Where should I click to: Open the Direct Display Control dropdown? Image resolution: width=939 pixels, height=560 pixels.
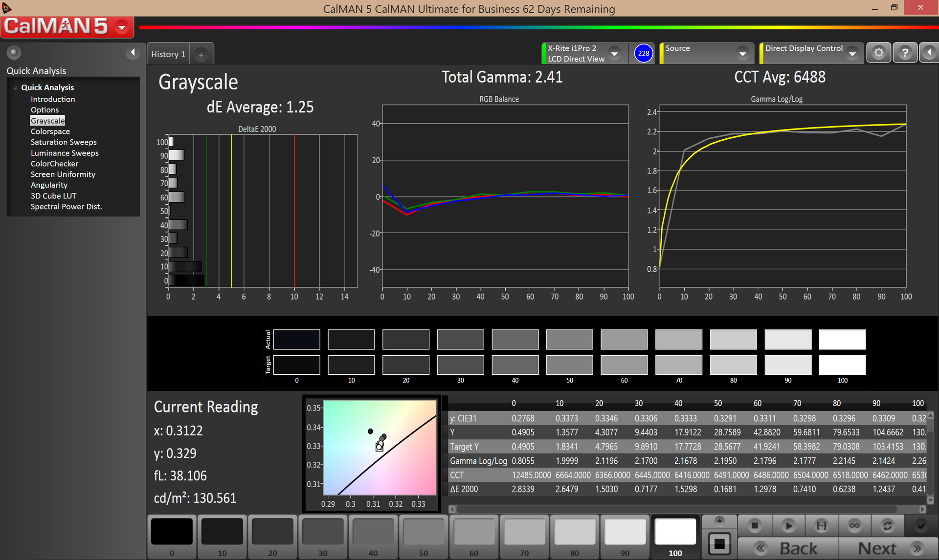click(x=852, y=53)
